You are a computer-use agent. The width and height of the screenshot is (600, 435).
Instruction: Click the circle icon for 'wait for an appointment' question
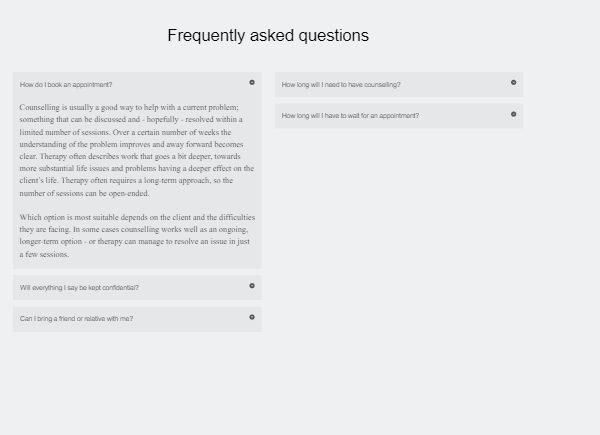(x=514, y=114)
